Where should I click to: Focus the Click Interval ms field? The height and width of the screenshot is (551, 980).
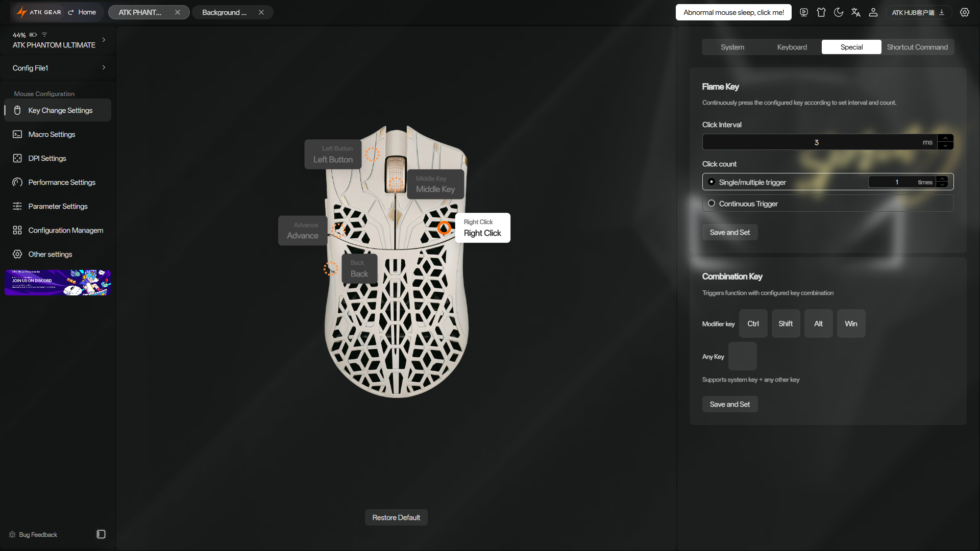(820, 142)
